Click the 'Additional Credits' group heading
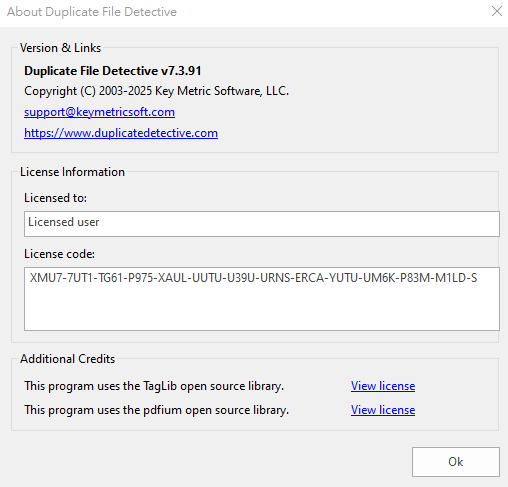Screen dimensions: 508x487 pyautogui.click(x=67, y=359)
